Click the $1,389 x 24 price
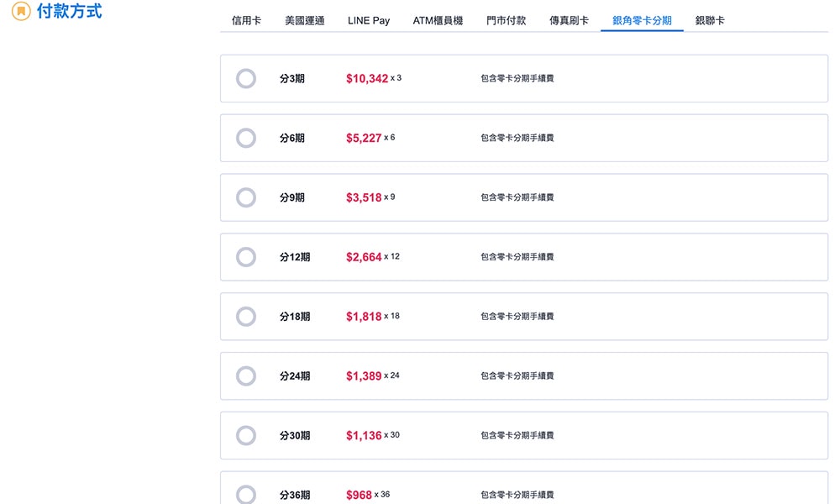Image resolution: width=840 pixels, height=504 pixels. tap(373, 375)
